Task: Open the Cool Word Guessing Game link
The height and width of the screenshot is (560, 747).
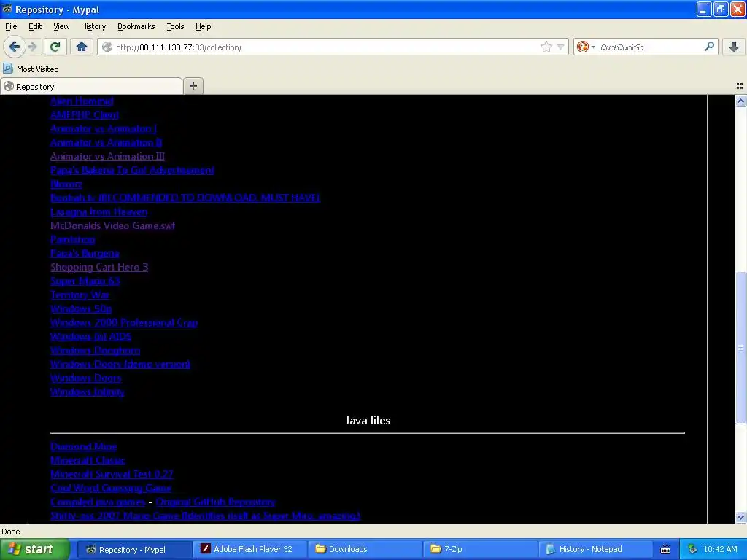Action: tap(111, 488)
